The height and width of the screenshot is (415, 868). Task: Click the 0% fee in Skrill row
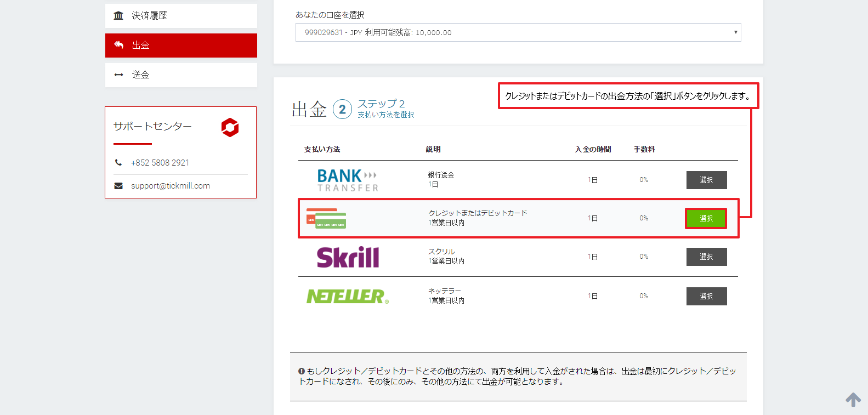[644, 257]
